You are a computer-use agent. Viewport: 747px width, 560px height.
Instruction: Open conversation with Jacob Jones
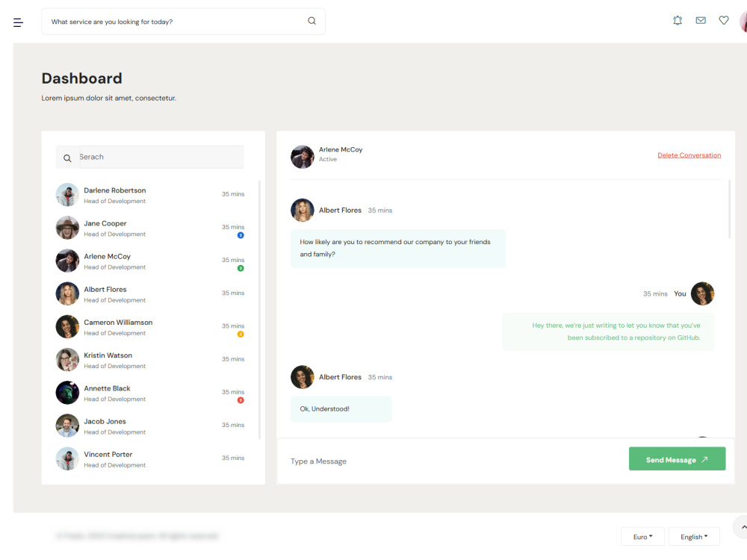click(150, 426)
